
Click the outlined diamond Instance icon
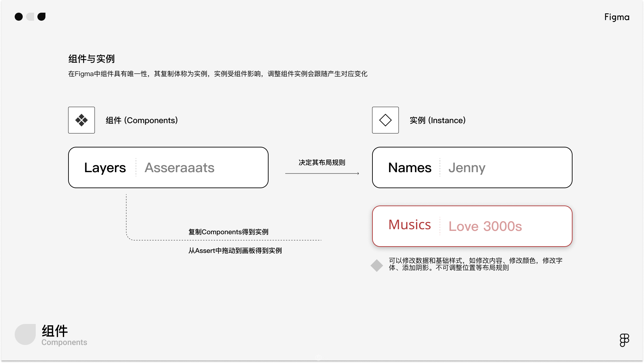click(385, 120)
